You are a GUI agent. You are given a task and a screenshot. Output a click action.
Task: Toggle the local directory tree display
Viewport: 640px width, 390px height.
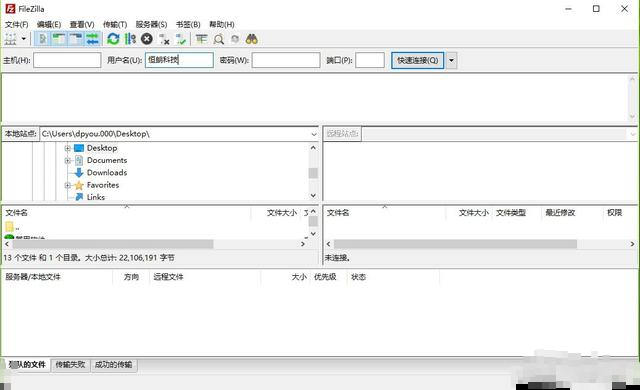click(59, 39)
